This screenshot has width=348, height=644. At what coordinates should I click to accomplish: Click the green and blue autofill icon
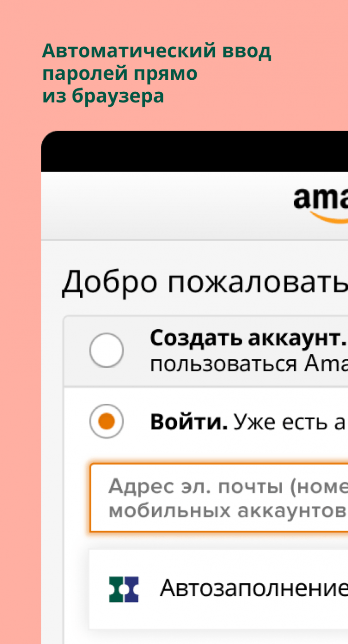pos(124,589)
